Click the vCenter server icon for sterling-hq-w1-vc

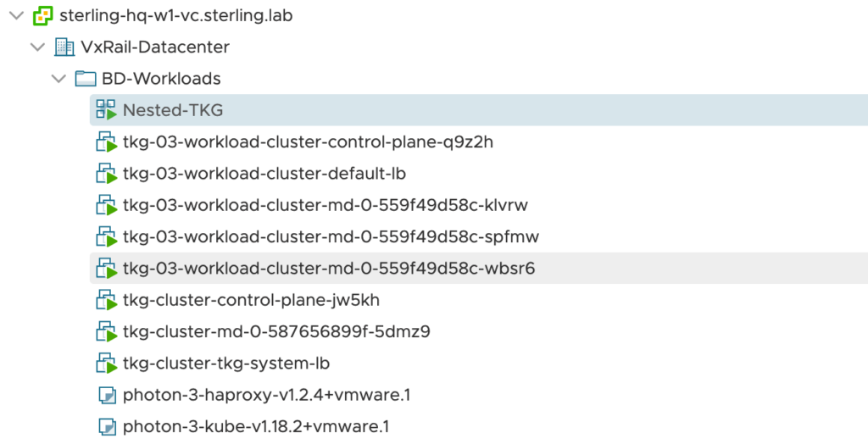pyautogui.click(x=42, y=15)
